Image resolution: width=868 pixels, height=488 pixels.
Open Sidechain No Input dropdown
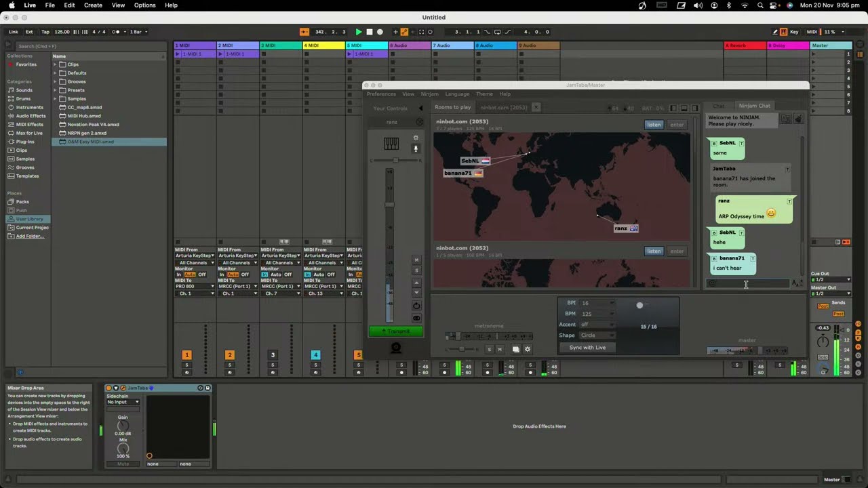coord(123,402)
